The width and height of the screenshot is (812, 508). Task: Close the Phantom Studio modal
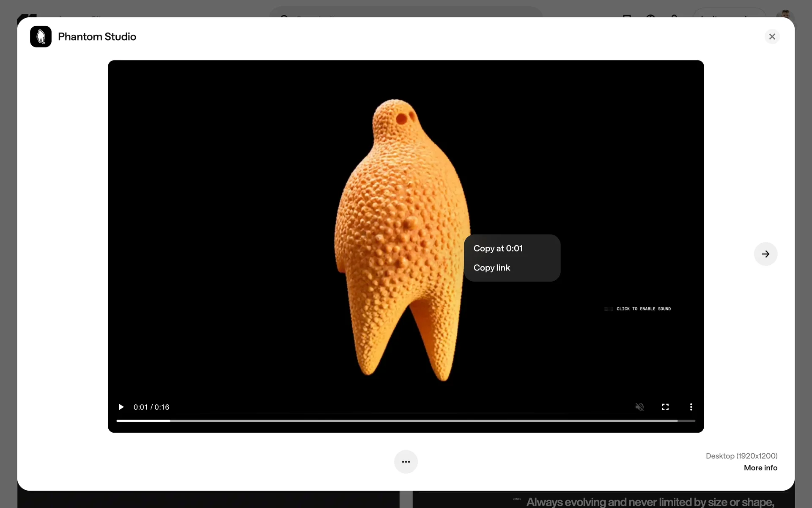[x=772, y=36]
